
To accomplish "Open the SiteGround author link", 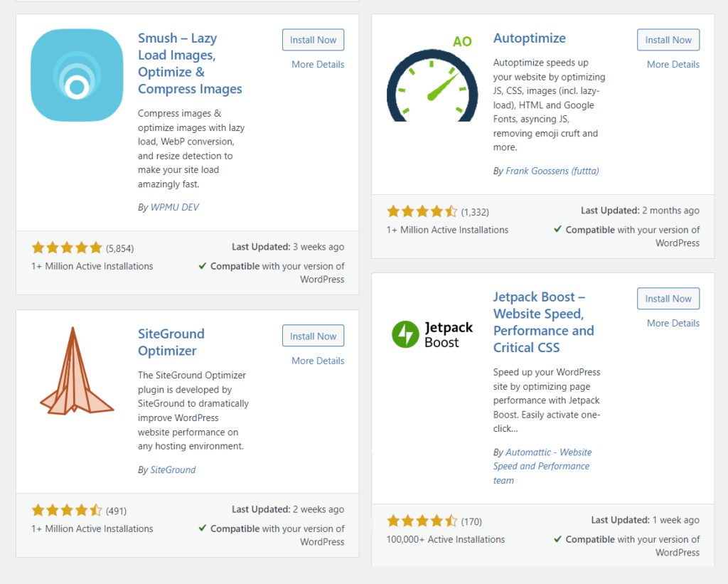I will 173,469.
